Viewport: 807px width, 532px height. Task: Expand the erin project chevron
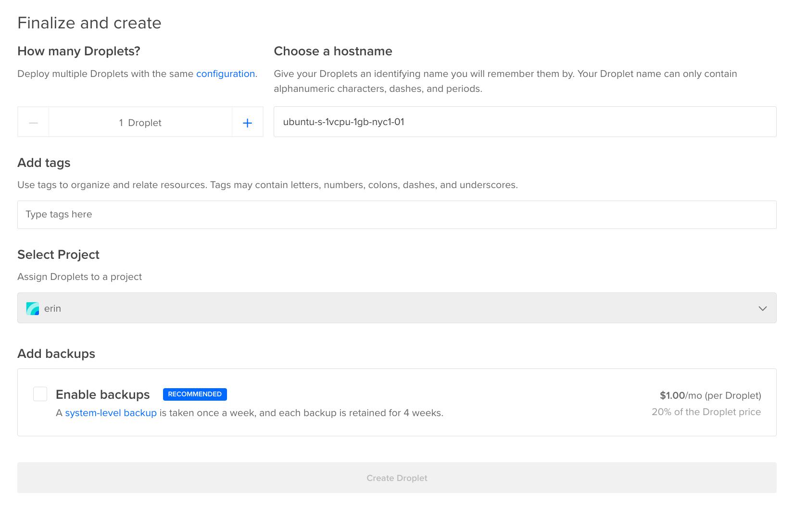762,308
